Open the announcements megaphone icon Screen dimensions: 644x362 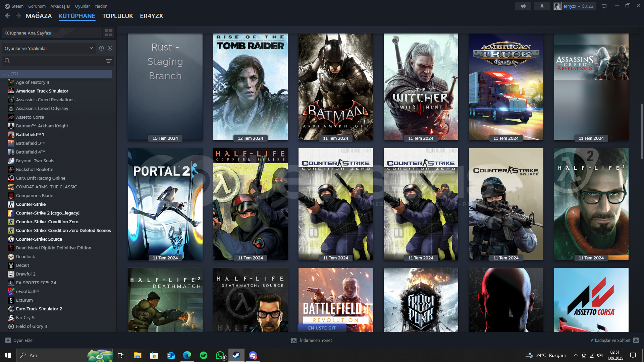(x=523, y=6)
